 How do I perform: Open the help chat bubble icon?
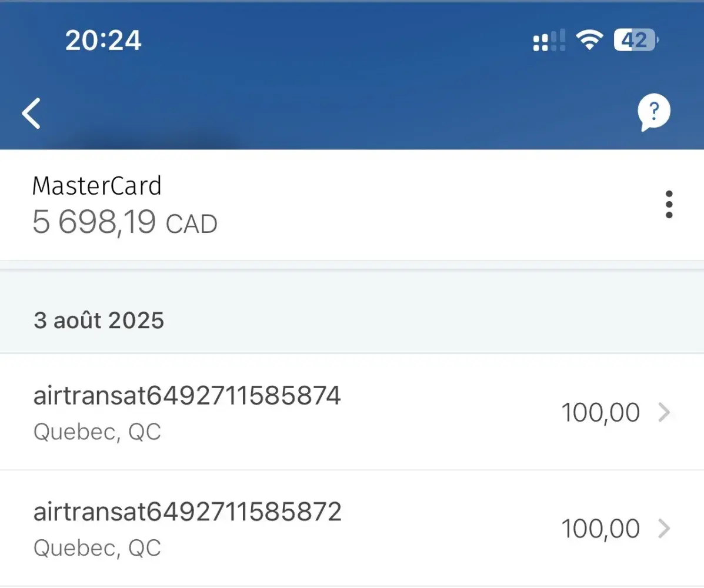653,112
